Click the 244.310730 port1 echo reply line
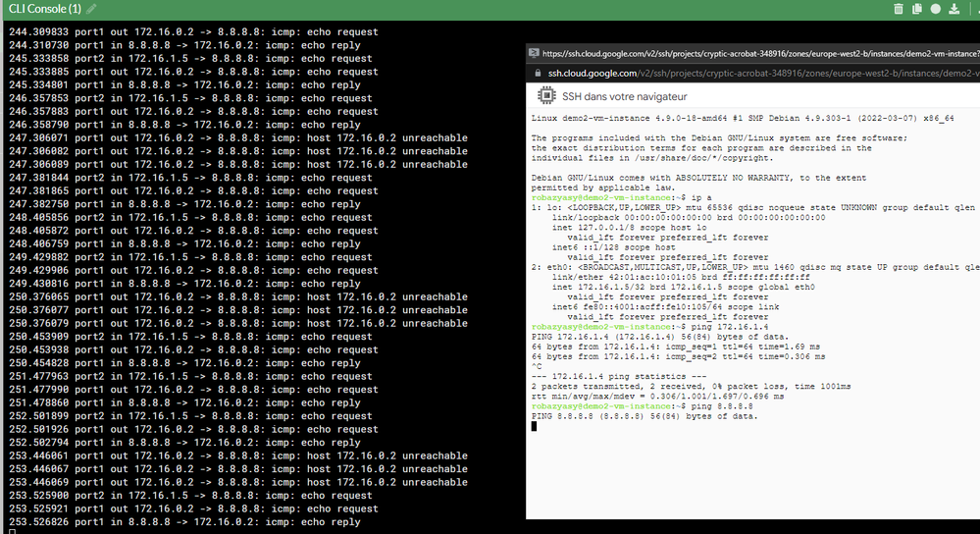980x534 pixels. [184, 45]
